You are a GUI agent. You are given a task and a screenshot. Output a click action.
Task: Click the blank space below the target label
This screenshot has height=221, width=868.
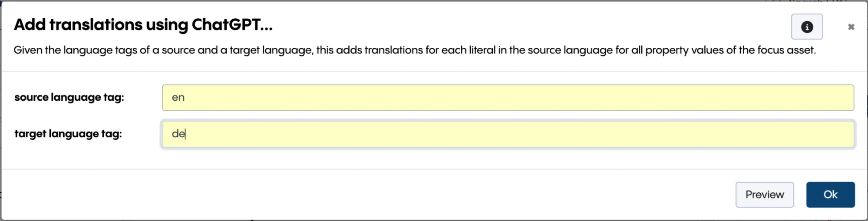(x=68, y=156)
